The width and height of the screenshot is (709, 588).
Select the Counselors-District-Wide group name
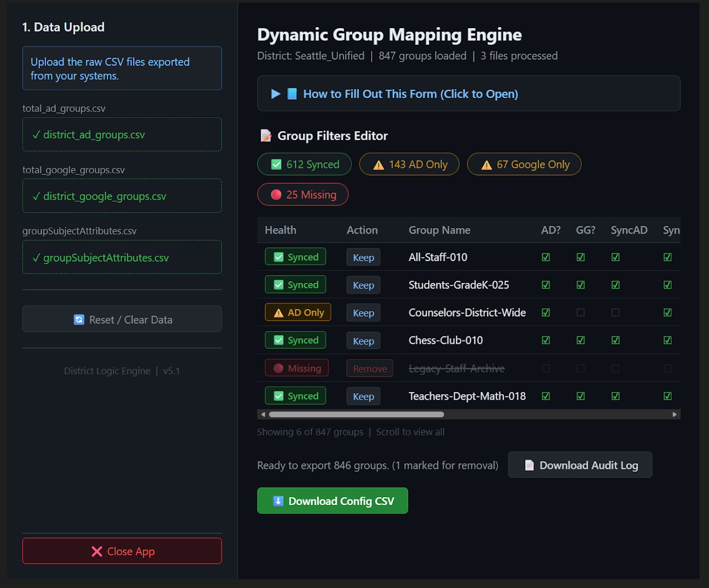point(467,312)
